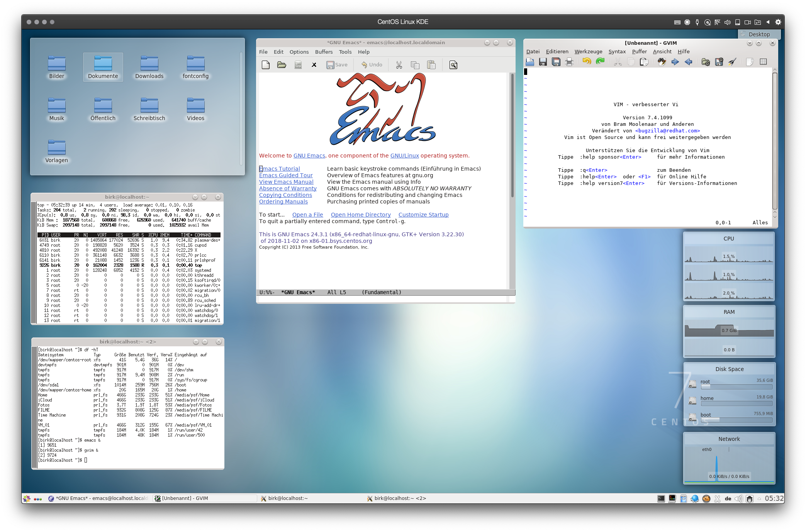Click the Save Session floppy-gear icon in GVIM
Viewport: 806px width, 532px height.
(x=719, y=62)
